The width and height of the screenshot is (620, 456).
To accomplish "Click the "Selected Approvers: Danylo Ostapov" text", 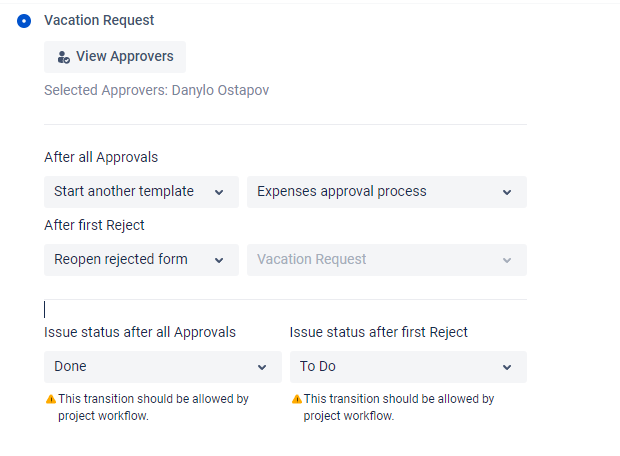I will [157, 90].
